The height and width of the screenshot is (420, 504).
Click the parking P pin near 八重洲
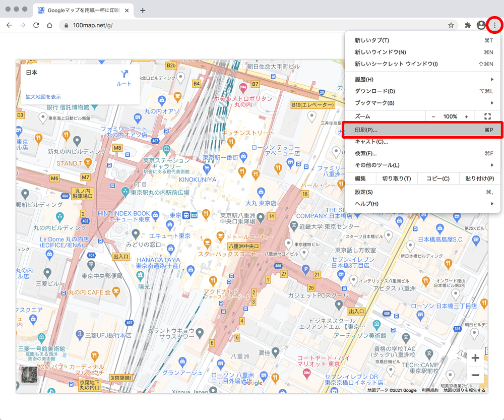(305, 269)
